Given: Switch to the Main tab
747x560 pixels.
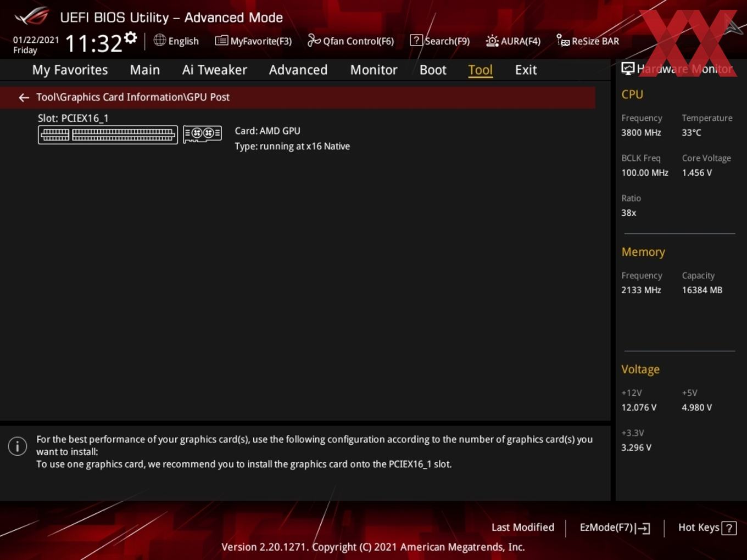Looking at the screenshot, I should pos(145,70).
